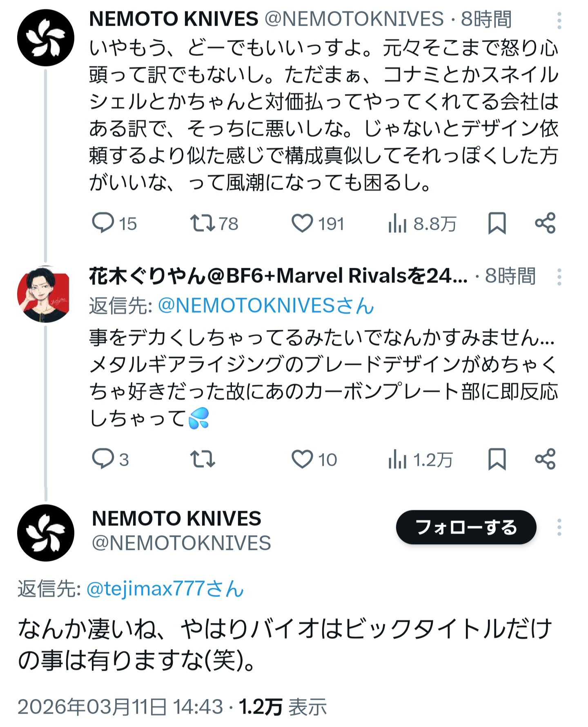Like the tweet with 191 likes
Viewport: 588px width, 727px height.
(x=302, y=223)
